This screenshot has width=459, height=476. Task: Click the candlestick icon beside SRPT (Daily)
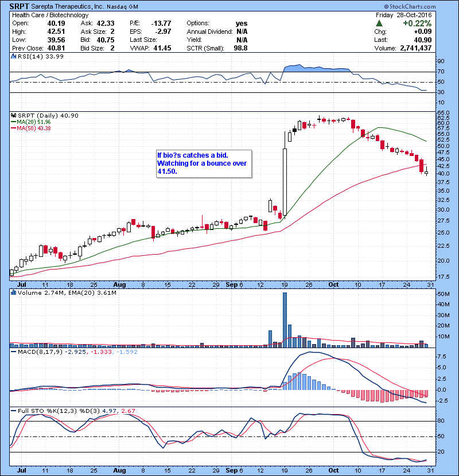(x=13, y=115)
